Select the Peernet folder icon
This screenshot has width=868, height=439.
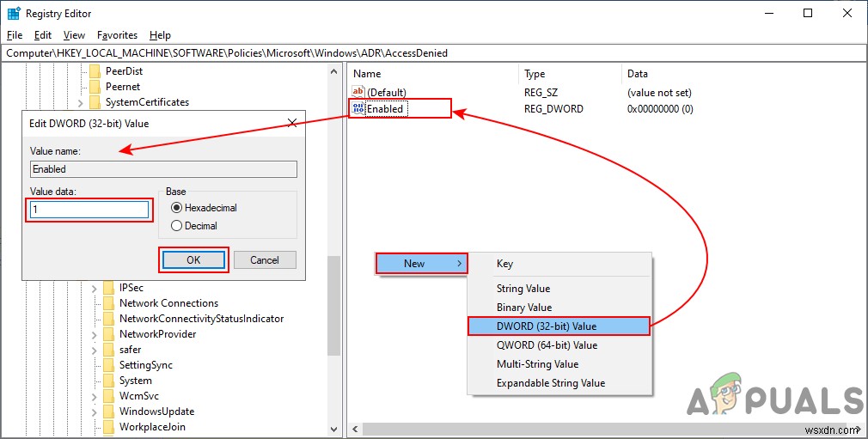(x=95, y=87)
